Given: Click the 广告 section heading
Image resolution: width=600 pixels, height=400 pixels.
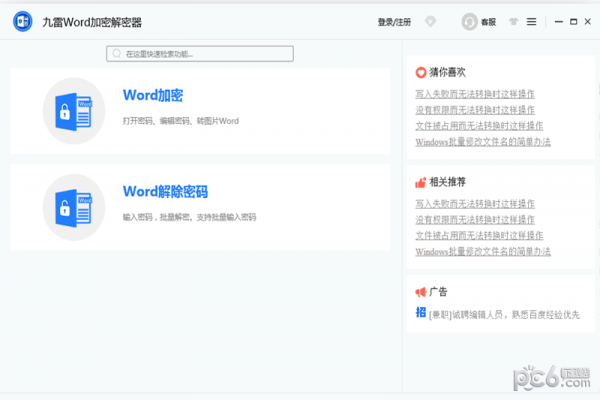Looking at the screenshot, I should 438,292.
